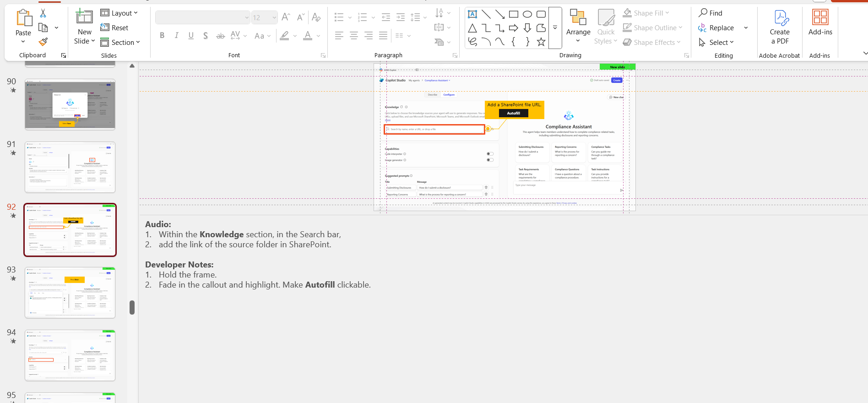Increase font size
The image size is (868, 403).
pyautogui.click(x=286, y=17)
